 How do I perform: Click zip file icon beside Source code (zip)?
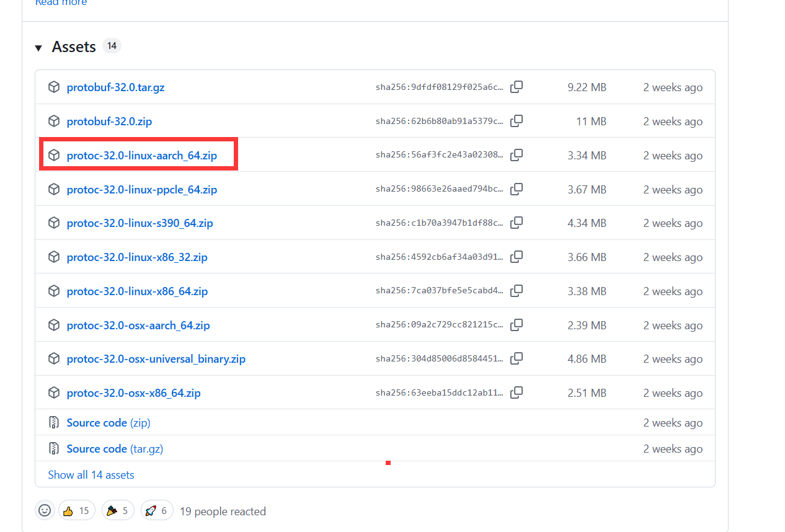pos(54,423)
